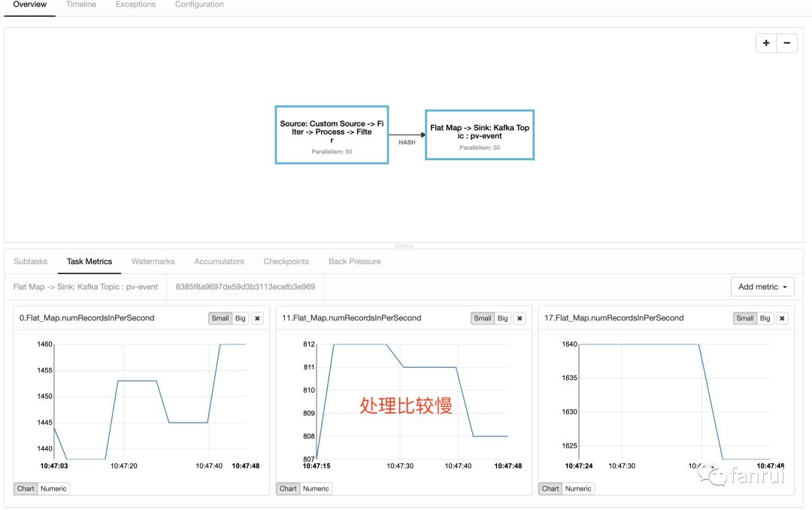Click the vertex ID 8385f8a9697de59d3b3113ecefb3e969
This screenshot has height=510, width=812.
[245, 287]
